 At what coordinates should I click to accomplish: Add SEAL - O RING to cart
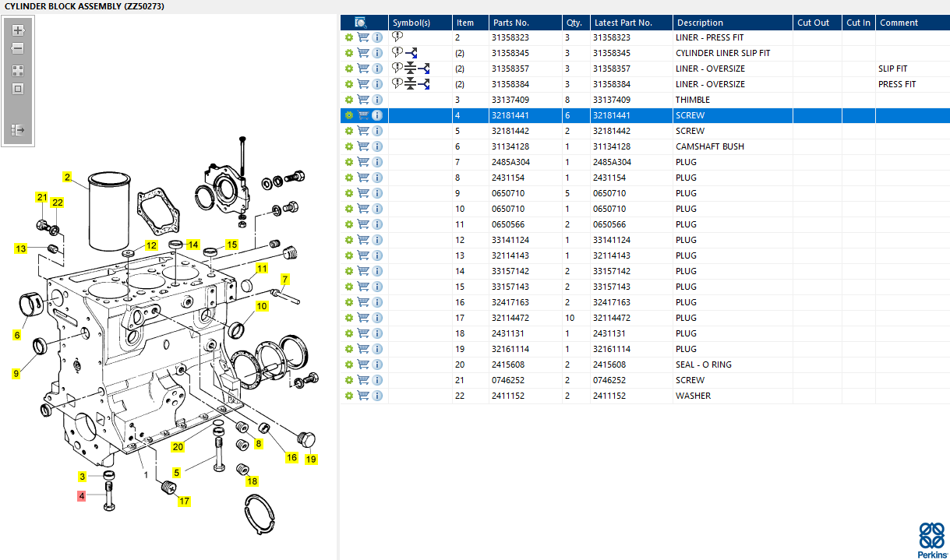tap(363, 365)
